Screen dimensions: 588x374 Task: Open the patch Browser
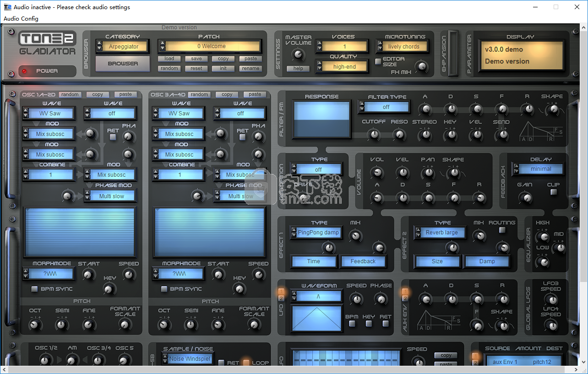[x=123, y=64]
